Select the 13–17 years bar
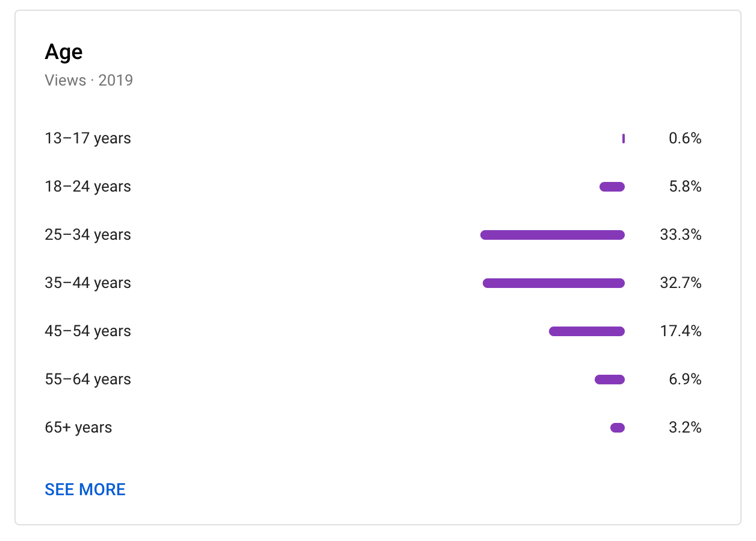The image size is (756, 541). pos(624,139)
